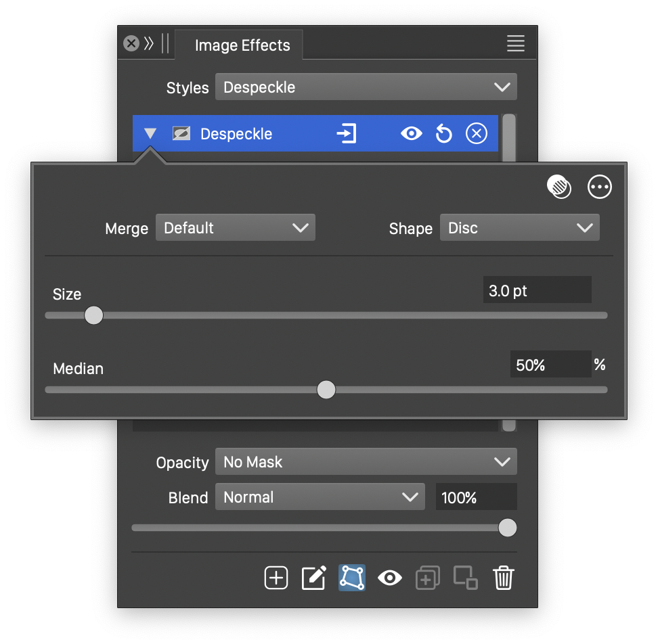Open the Shape dropdown set to Disc
The image size is (658, 644).
tap(519, 228)
